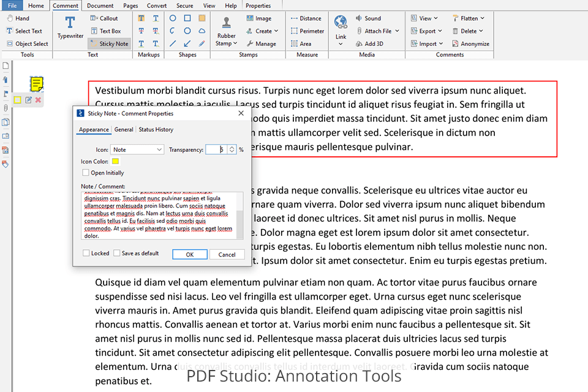Image resolution: width=588 pixels, height=392 pixels.
Task: Open the Pages ribbon tab
Action: 130,6
